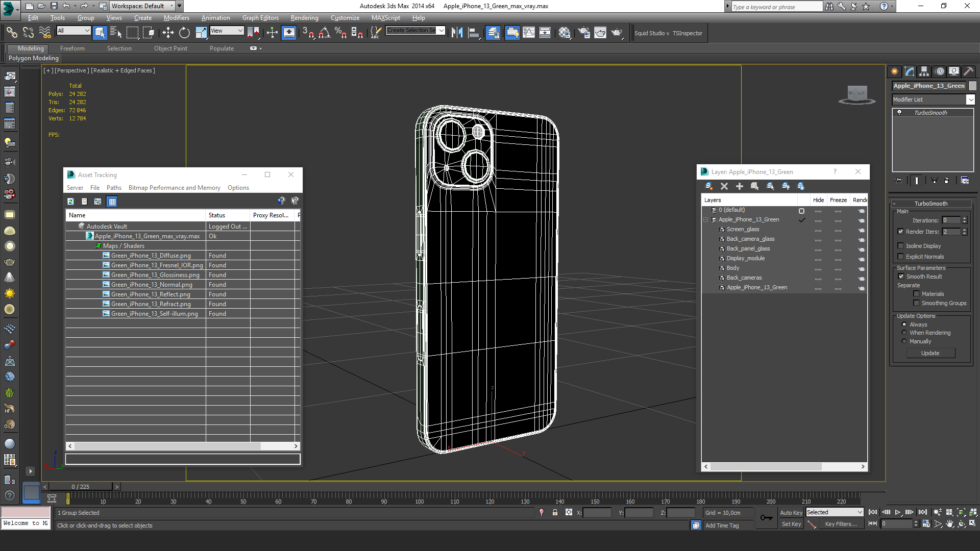Refresh the Asset Tracking list icon
Image resolution: width=980 pixels, height=551 pixels.
(70, 202)
